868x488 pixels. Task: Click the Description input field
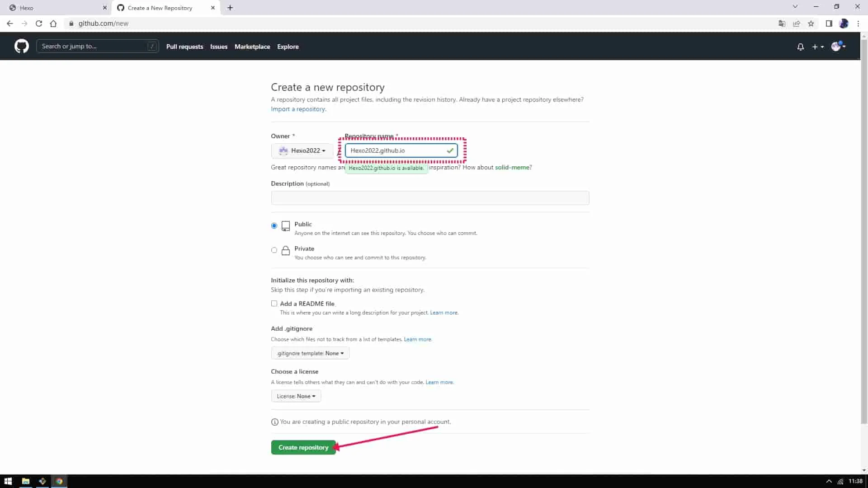pos(430,198)
